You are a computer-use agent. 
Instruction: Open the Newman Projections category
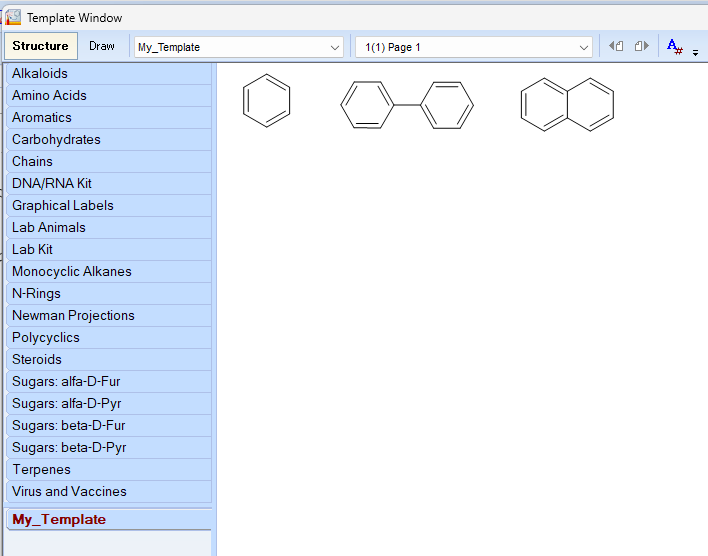click(109, 315)
